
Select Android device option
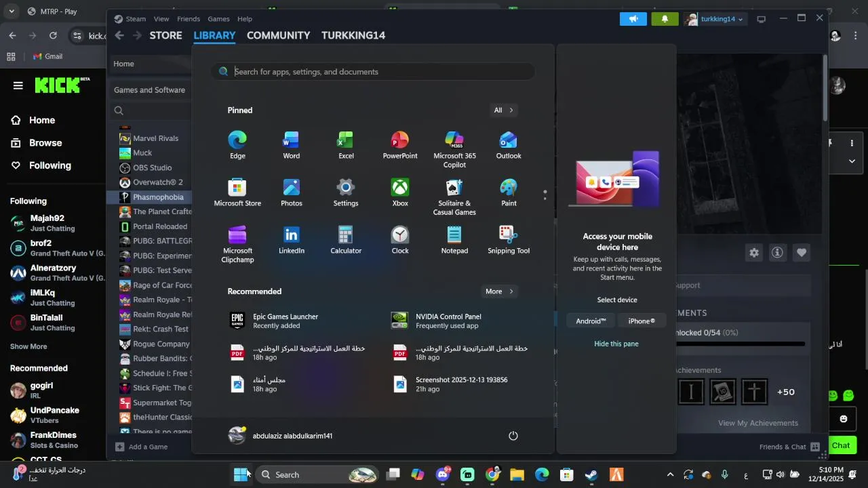591,321
